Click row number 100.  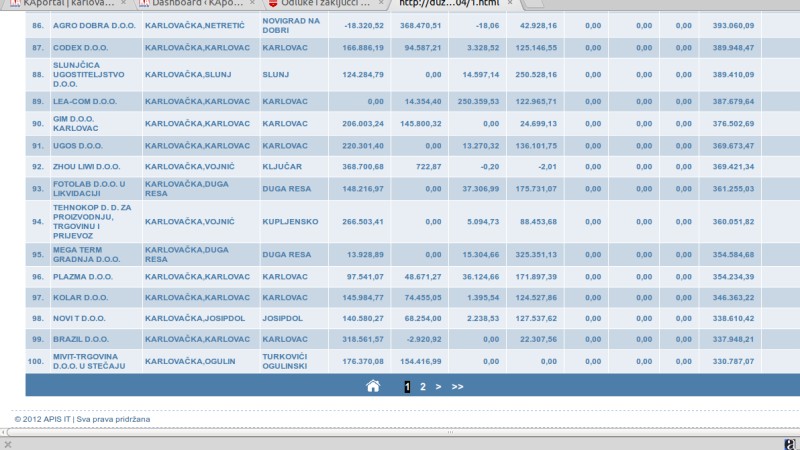click(x=36, y=361)
